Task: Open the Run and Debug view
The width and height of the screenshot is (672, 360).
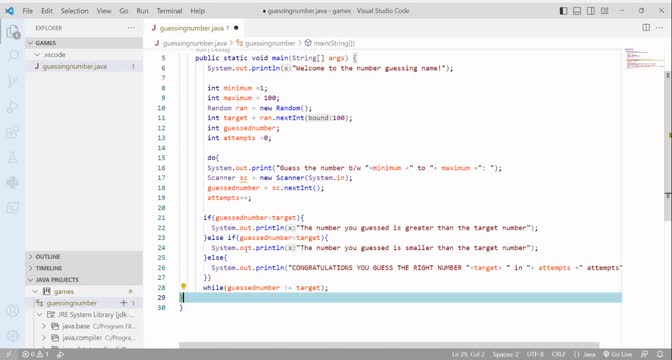Action: click(13, 107)
